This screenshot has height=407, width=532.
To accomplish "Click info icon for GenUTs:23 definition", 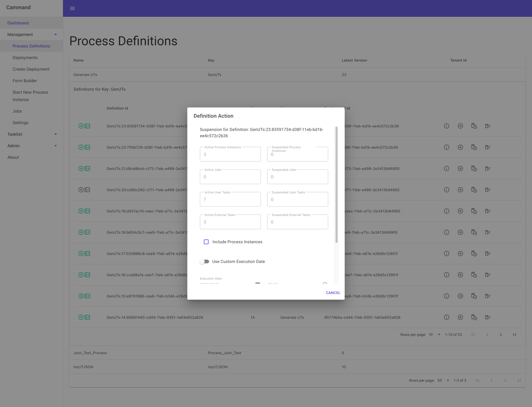I will [x=446, y=126].
